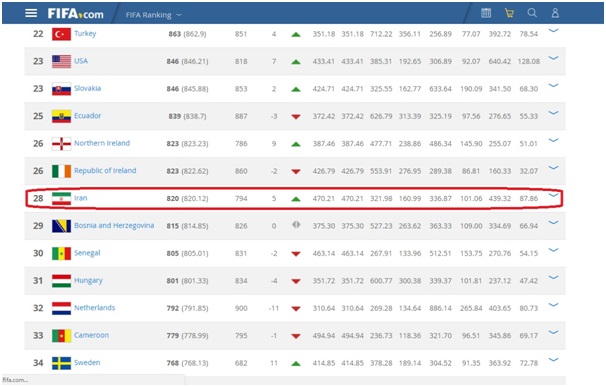Open the user account icon
Viewport: 606px width, 387px height.
coord(555,13)
